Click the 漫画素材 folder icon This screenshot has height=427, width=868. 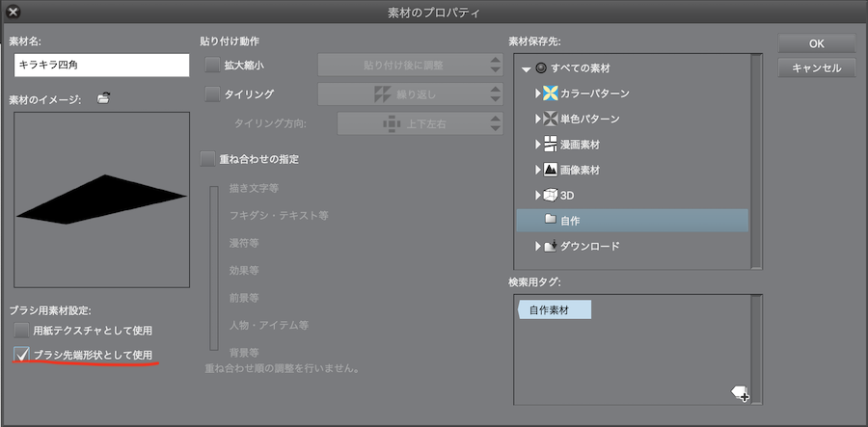pos(551,145)
